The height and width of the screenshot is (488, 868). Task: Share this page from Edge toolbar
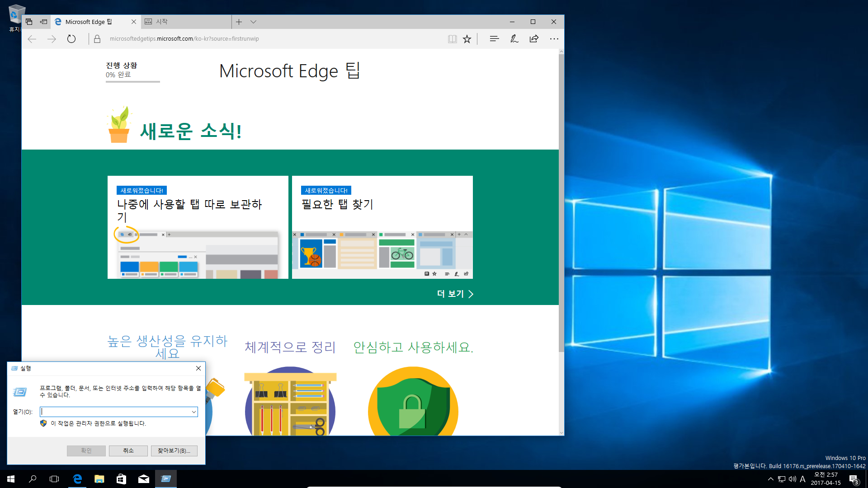pos(534,39)
